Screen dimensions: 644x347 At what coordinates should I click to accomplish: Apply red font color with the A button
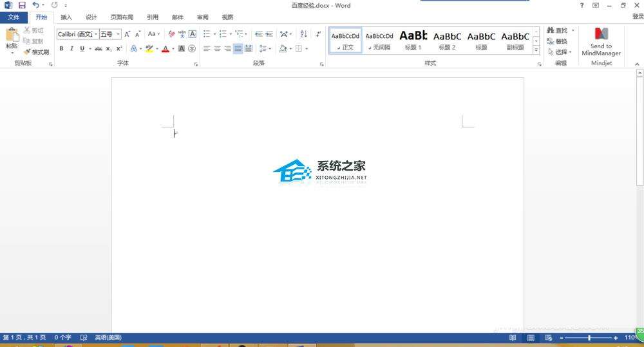pyautogui.click(x=166, y=49)
